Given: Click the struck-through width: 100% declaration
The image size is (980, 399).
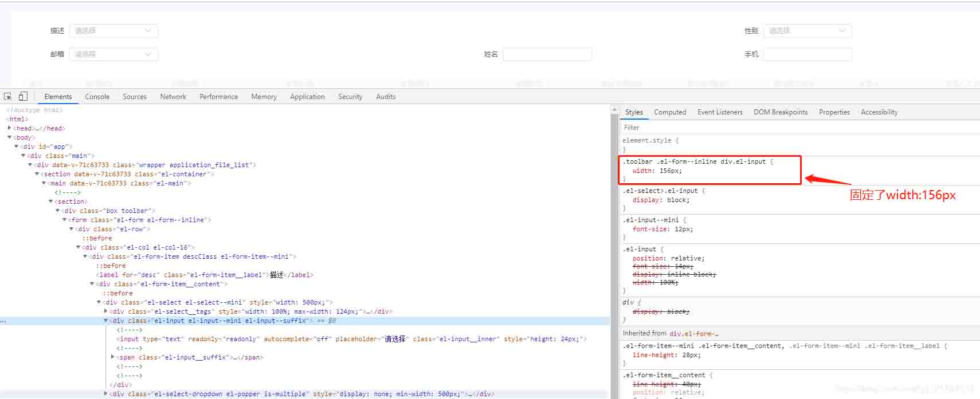Looking at the screenshot, I should tap(655, 282).
